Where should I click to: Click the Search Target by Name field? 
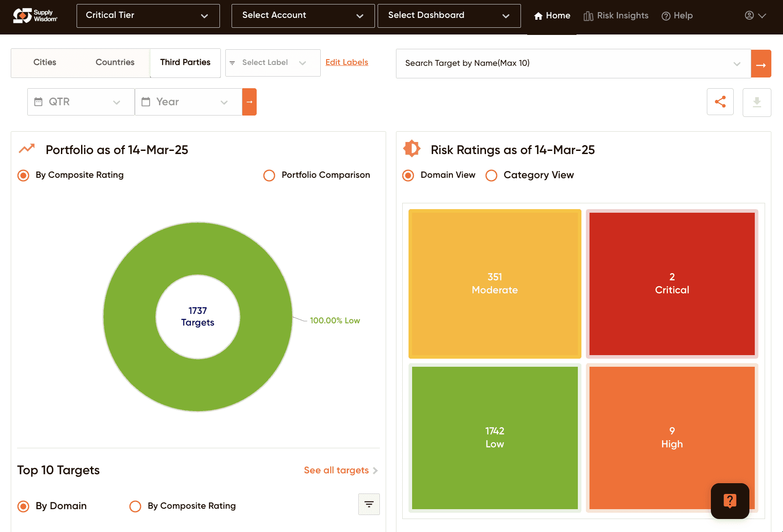(573, 64)
